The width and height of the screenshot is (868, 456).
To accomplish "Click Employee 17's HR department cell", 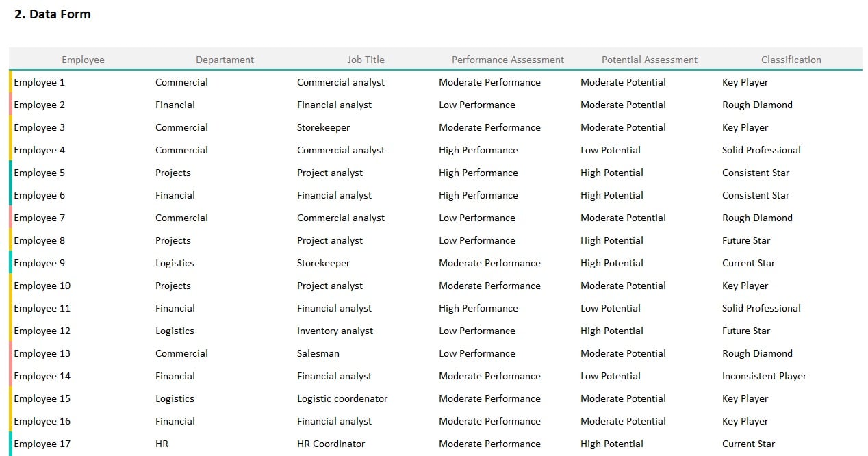I will point(162,444).
